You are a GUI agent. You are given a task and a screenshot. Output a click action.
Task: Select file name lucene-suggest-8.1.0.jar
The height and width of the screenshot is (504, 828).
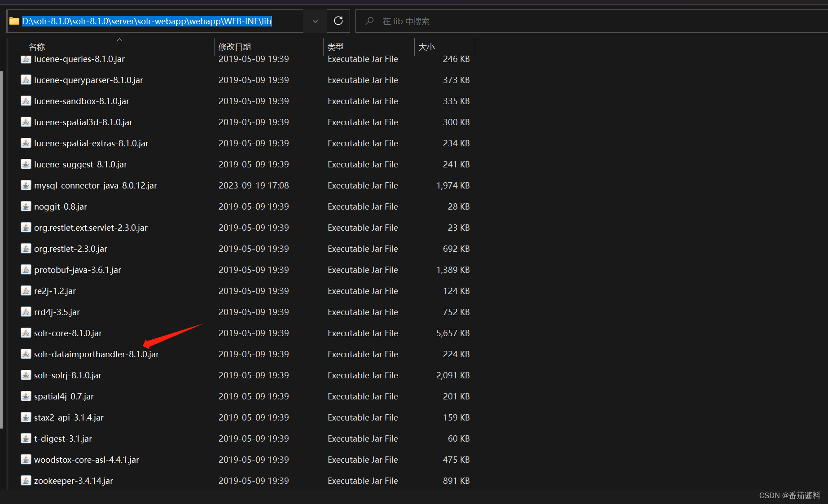[81, 164]
